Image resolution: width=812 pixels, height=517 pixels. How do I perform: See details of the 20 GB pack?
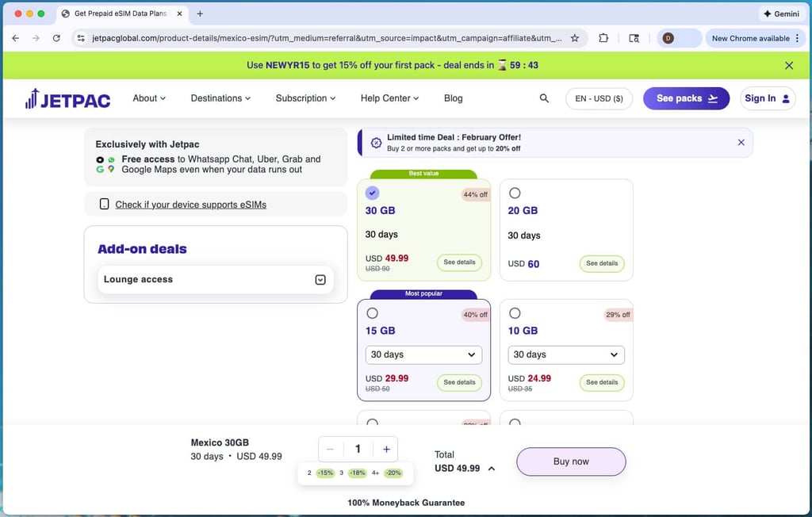click(602, 263)
